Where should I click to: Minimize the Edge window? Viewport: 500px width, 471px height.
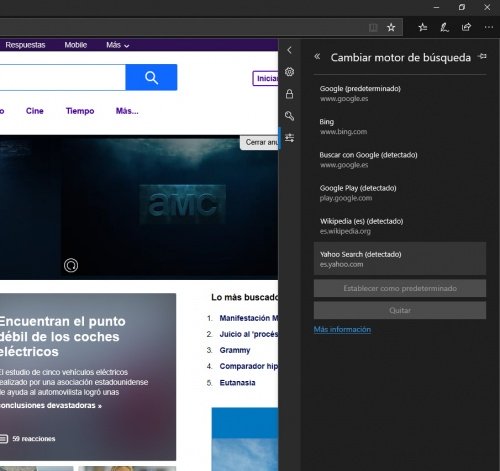click(436, 7)
